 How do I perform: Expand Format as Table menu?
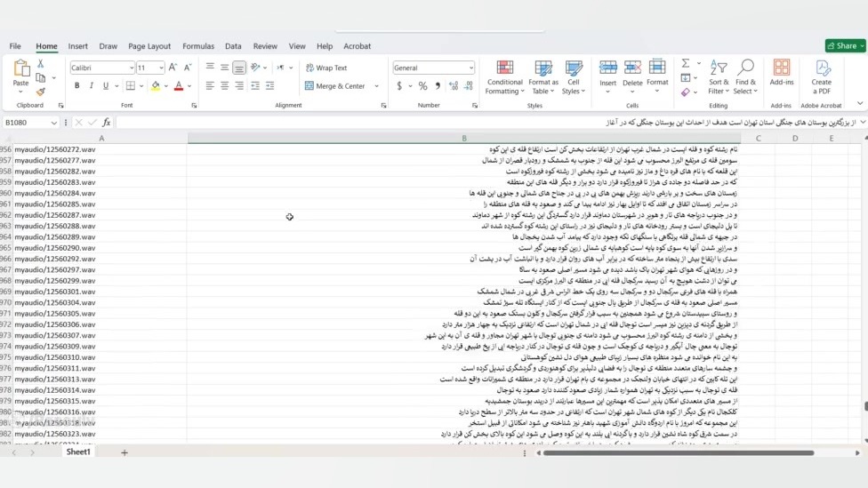543,77
